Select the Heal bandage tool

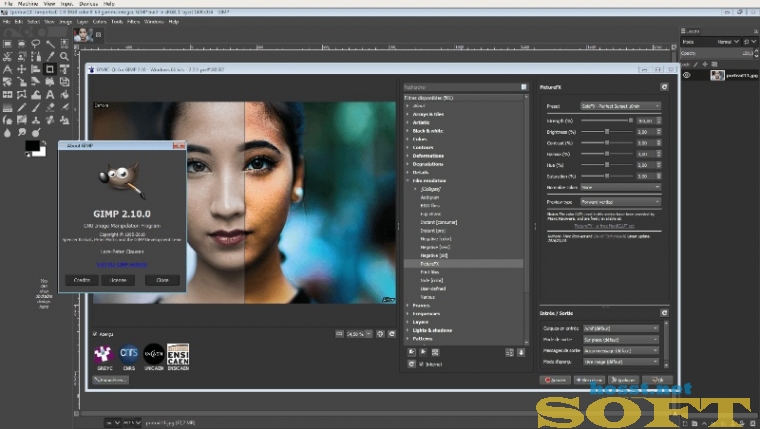(50, 120)
